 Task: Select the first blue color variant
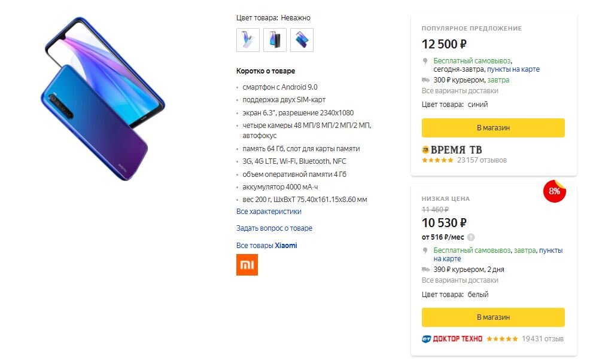[x=247, y=39]
